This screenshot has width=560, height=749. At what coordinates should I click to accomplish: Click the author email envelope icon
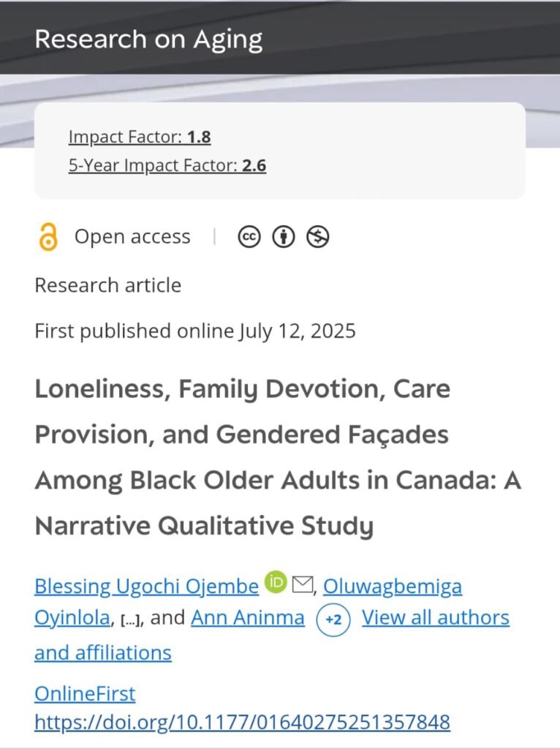coord(302,584)
